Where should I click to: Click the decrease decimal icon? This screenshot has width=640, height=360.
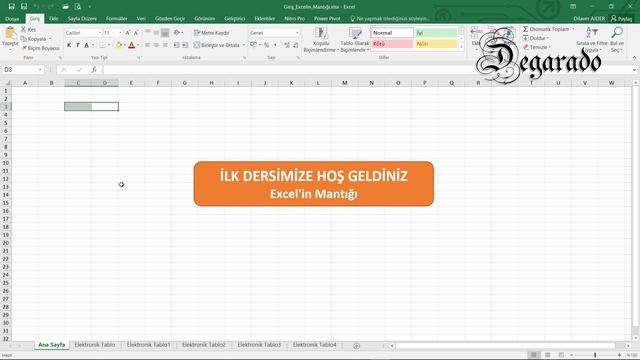[x=296, y=45]
